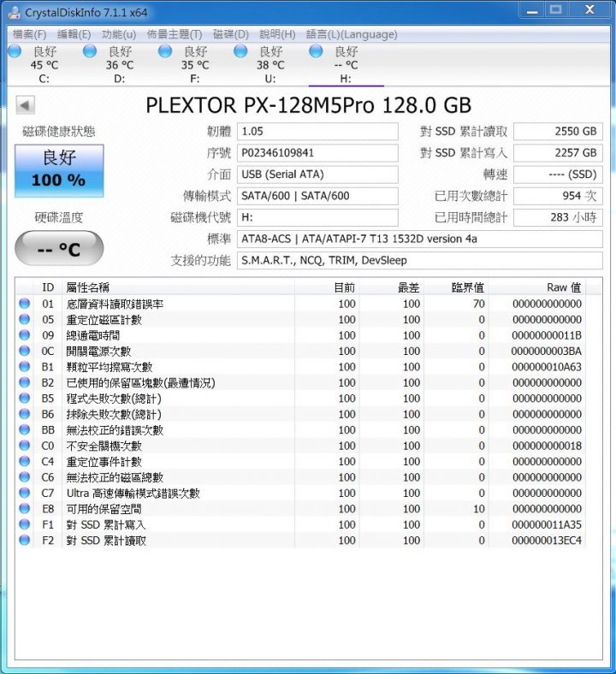
Task: Select drive U: status tab
Action: tap(270, 64)
